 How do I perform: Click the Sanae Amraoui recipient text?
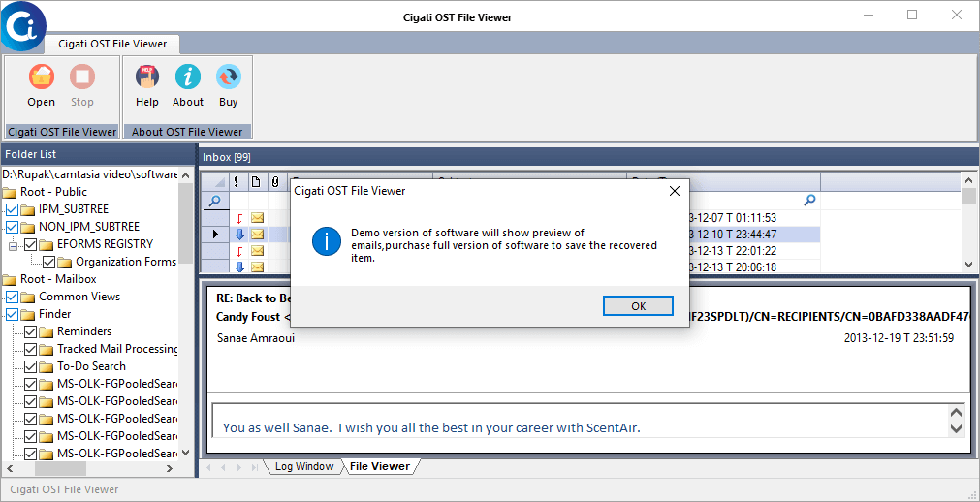coord(255,338)
